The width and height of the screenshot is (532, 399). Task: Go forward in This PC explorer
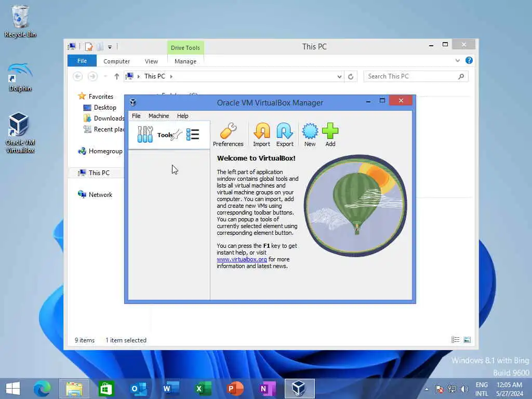tap(92, 76)
